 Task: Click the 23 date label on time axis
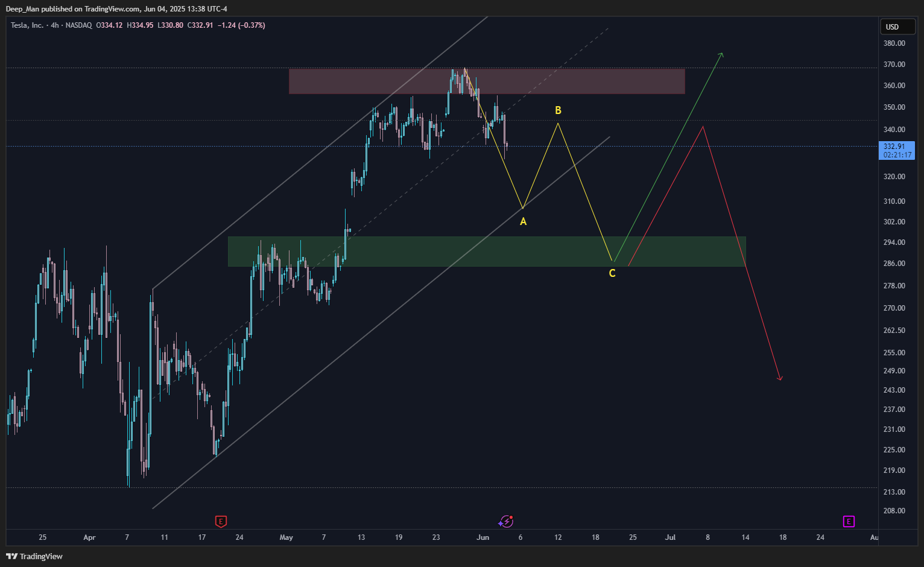click(x=436, y=537)
